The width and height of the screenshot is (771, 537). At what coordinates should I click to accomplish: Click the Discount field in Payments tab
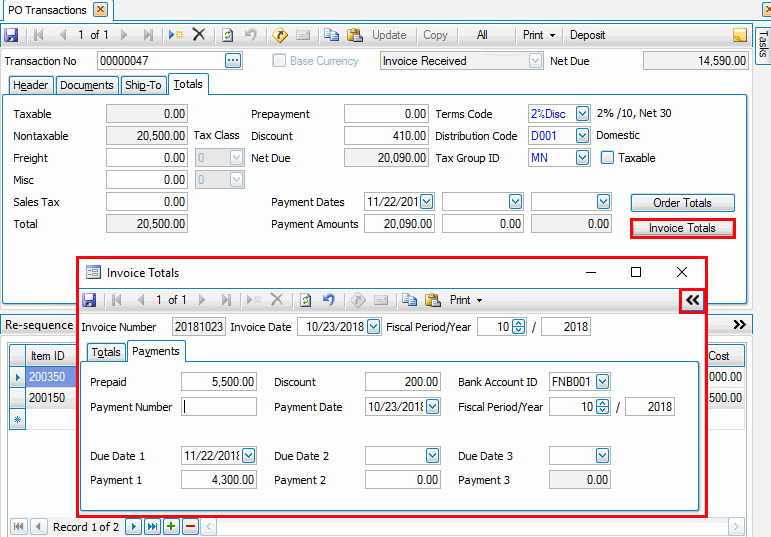click(x=403, y=382)
